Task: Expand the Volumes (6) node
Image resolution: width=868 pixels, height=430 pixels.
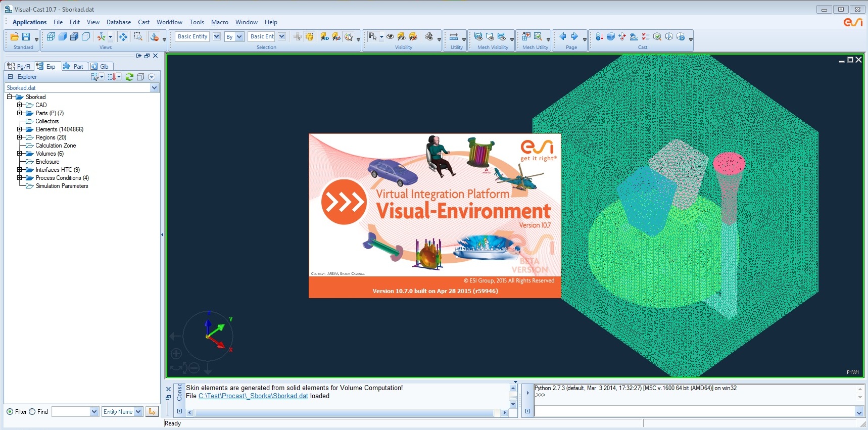Action: (20, 154)
